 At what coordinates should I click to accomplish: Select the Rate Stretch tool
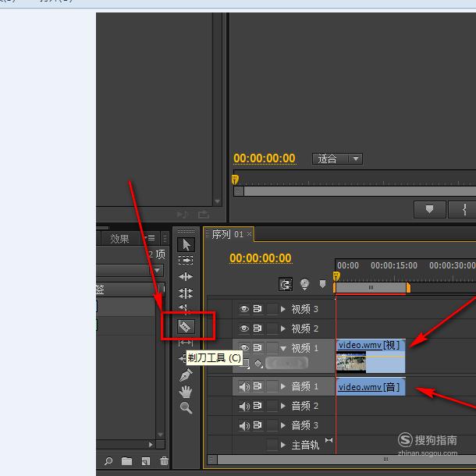tap(185, 307)
